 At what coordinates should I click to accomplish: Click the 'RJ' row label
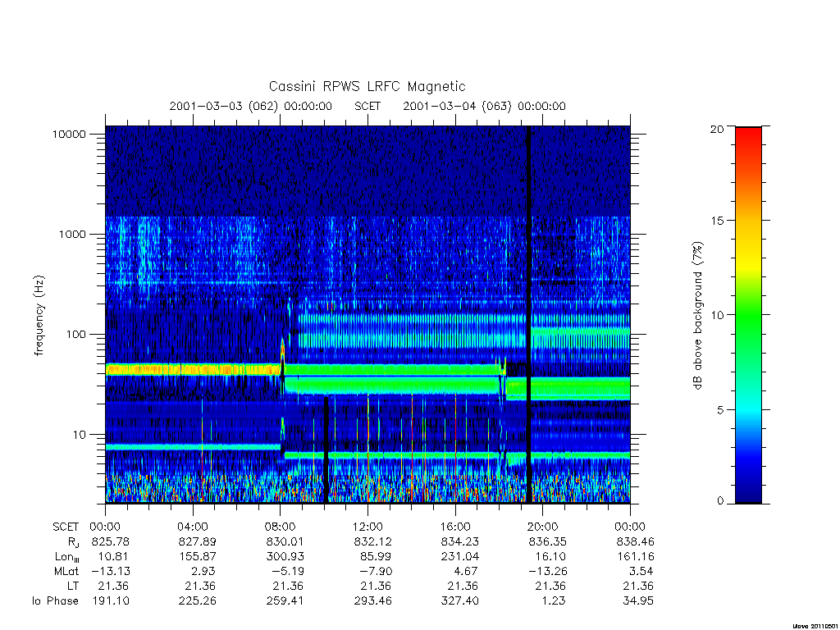click(x=73, y=542)
